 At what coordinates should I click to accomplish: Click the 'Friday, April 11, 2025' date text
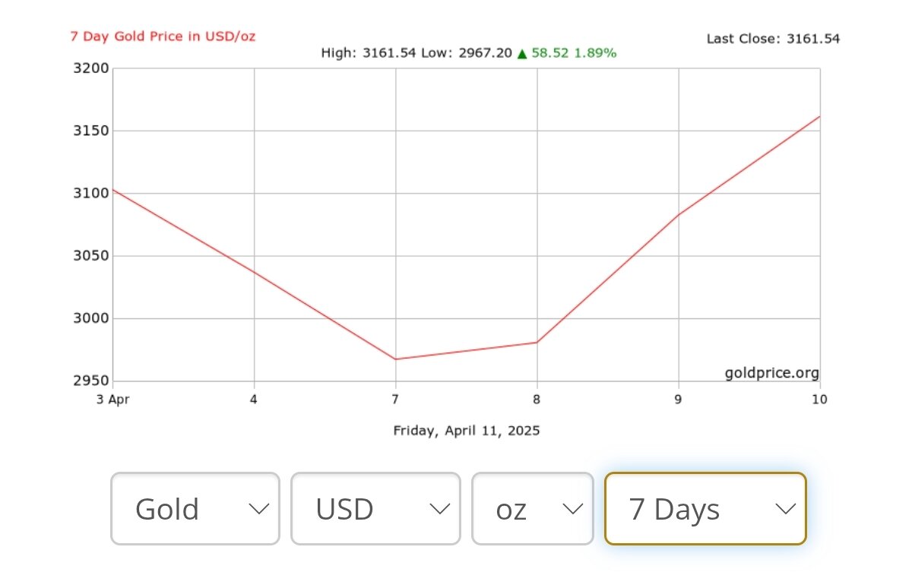tap(466, 431)
